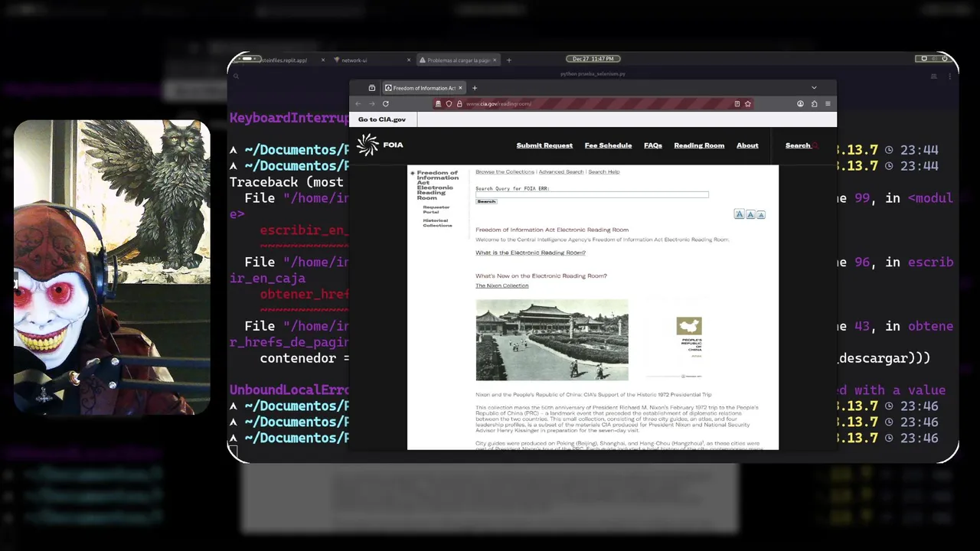The image size is (980, 551).
Task: Switch to the steinfiles.replit.app tab
Action: [283, 60]
